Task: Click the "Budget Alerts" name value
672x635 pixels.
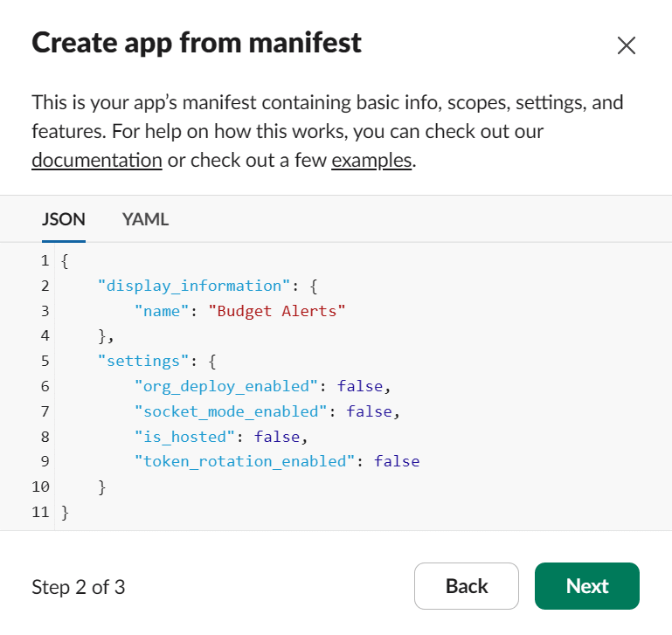Action: pos(277,311)
